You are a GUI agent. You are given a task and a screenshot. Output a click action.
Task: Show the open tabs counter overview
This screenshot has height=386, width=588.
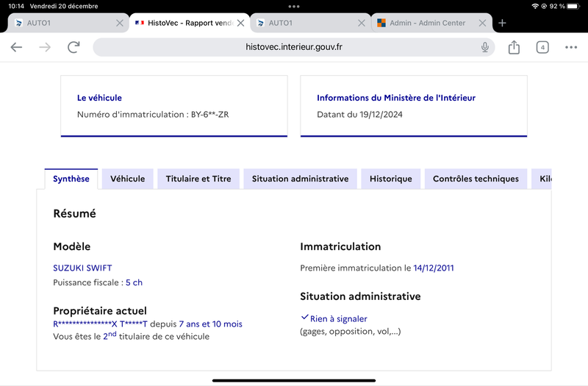tap(542, 47)
